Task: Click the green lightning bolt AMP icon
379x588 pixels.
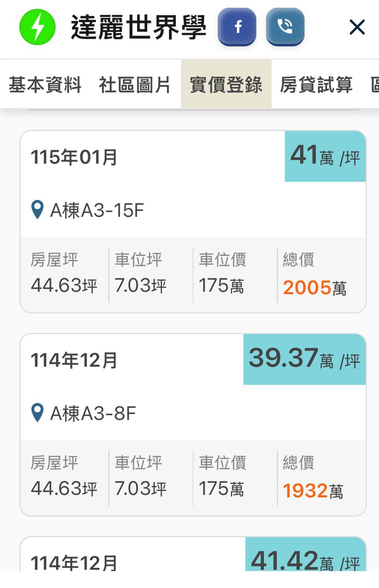Action: tap(37, 27)
